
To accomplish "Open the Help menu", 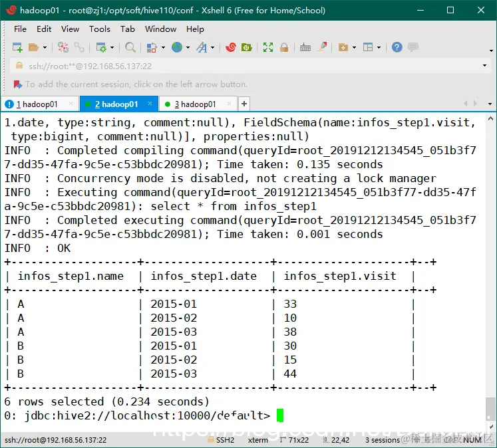I will pos(195,29).
